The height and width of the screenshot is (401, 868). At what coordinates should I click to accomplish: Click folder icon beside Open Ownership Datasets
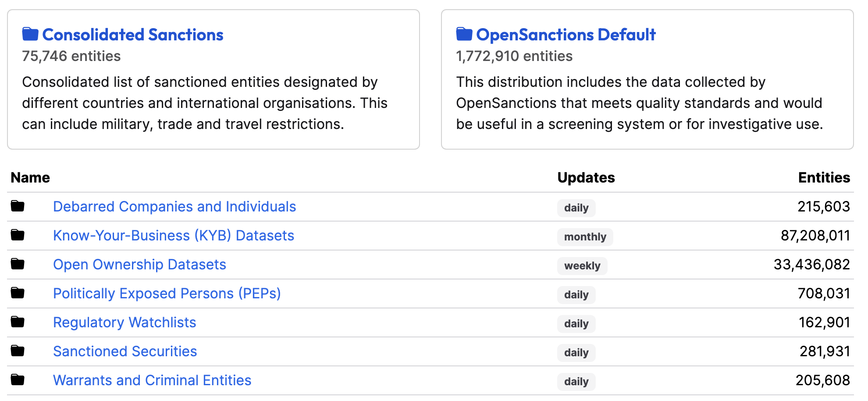[x=18, y=264]
